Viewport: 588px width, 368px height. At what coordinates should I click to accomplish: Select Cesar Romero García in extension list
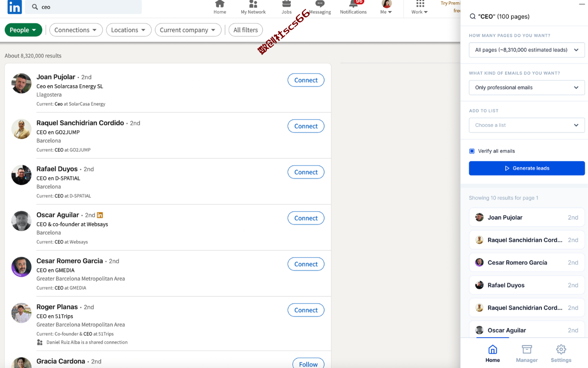click(x=527, y=263)
